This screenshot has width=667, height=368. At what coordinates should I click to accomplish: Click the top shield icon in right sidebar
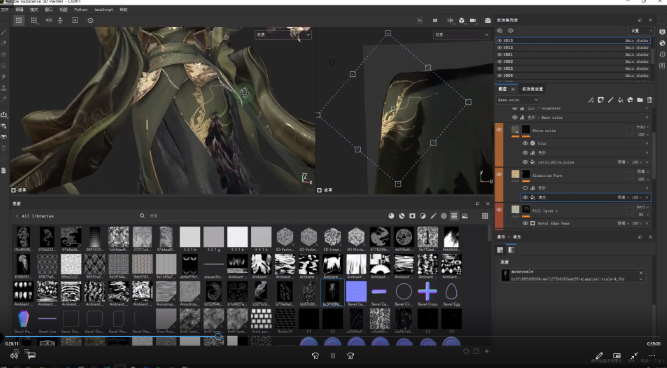click(662, 32)
